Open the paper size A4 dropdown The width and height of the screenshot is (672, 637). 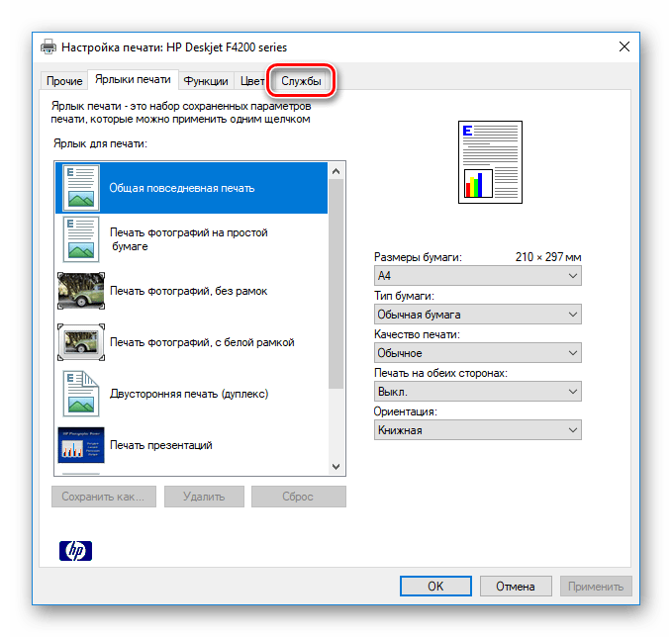(x=477, y=276)
